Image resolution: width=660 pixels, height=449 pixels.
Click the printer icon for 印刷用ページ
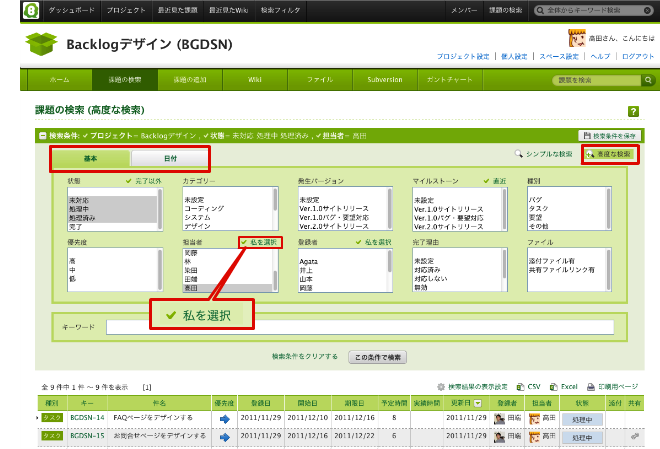tap(591, 387)
